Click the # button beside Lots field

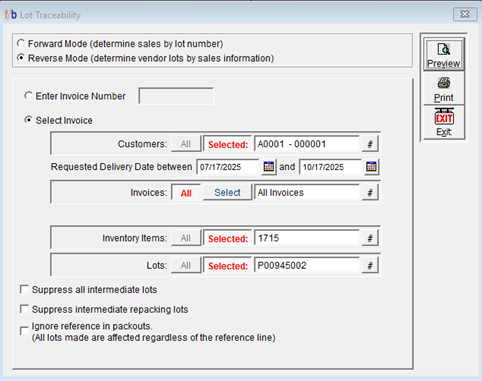pyautogui.click(x=370, y=266)
